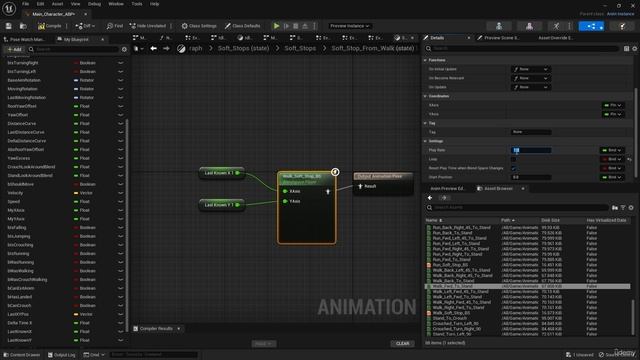Compile the animation blueprint
Image resolution: width=640 pixels, height=360 pixels.
coord(49,26)
